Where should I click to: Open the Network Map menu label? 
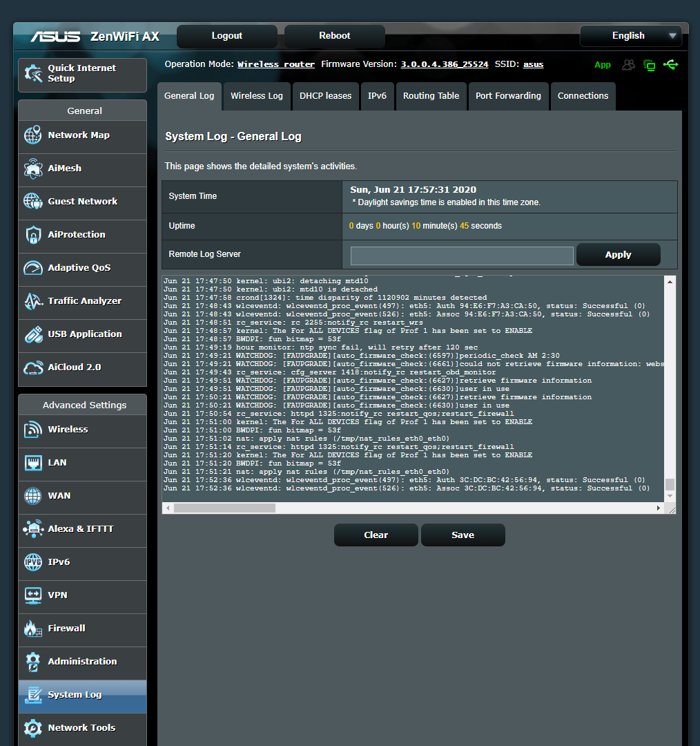[79, 135]
